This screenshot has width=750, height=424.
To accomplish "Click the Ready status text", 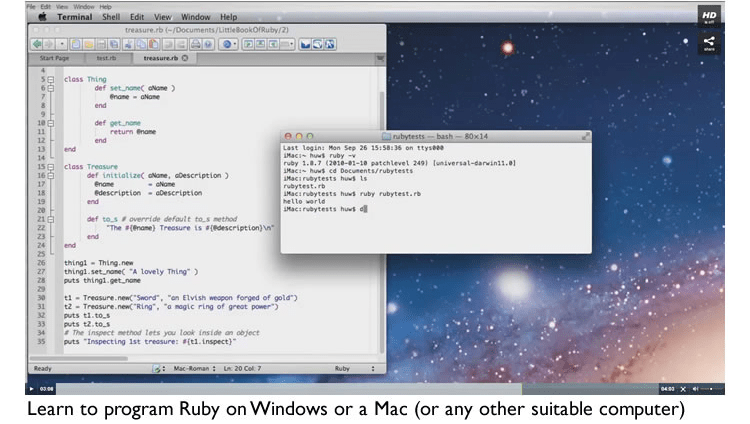I will pos(43,368).
